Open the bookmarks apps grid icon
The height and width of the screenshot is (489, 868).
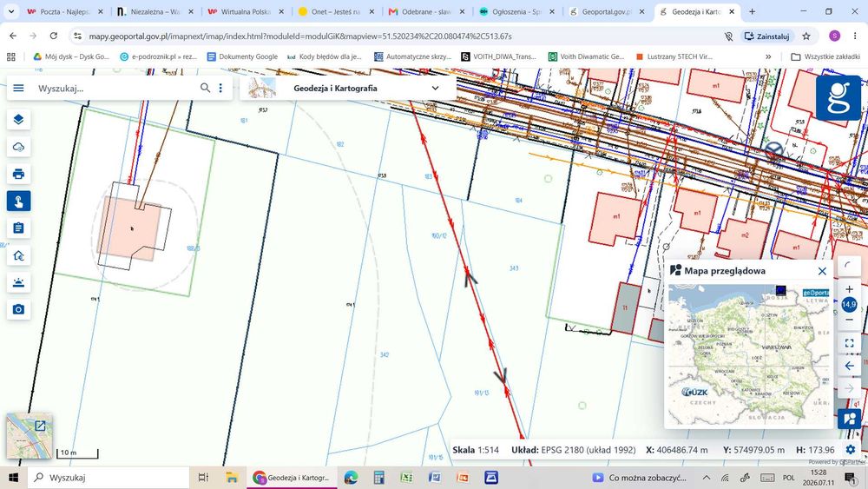point(11,56)
